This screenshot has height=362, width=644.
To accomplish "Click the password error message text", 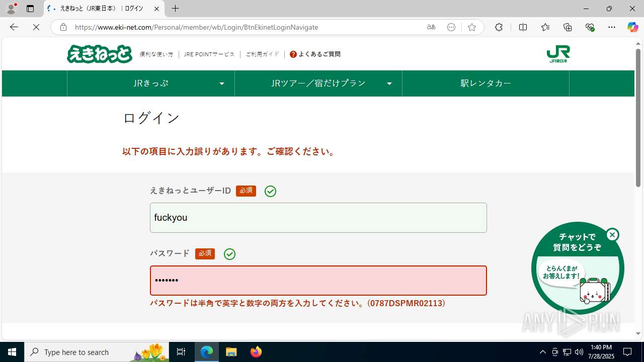I will pyautogui.click(x=298, y=304).
